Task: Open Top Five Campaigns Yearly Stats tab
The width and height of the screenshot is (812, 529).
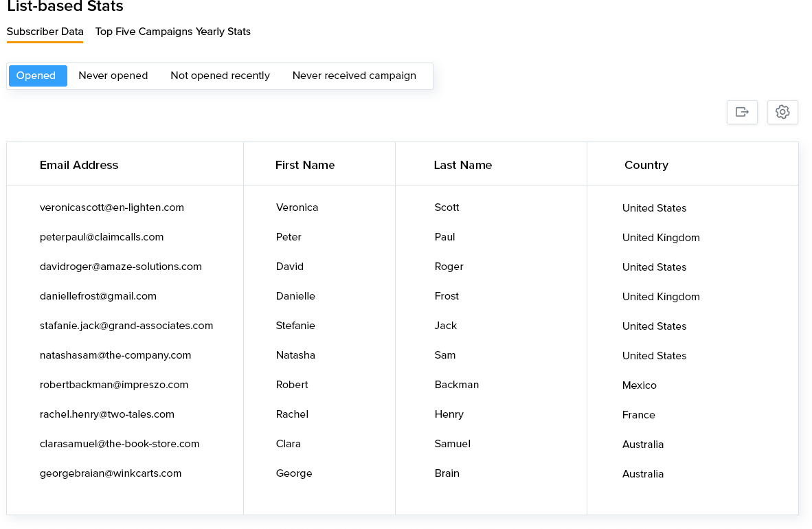Action: 173,32
